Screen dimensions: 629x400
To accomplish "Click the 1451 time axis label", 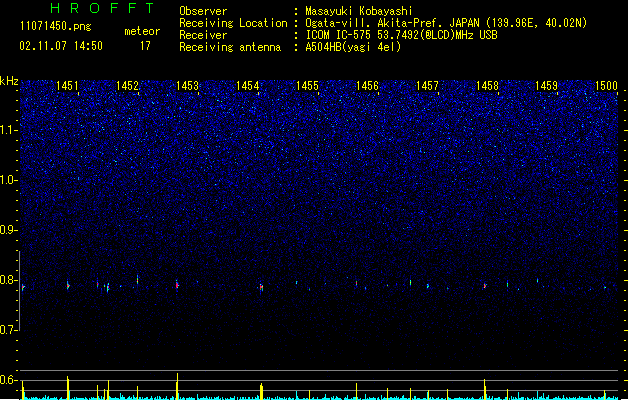I will [x=67, y=86].
